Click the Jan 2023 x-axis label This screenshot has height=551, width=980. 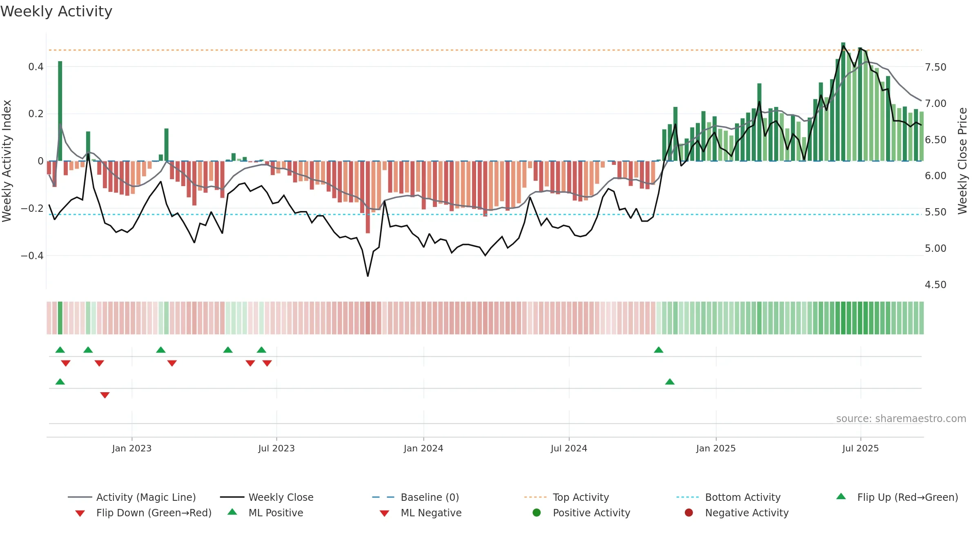pos(132,448)
